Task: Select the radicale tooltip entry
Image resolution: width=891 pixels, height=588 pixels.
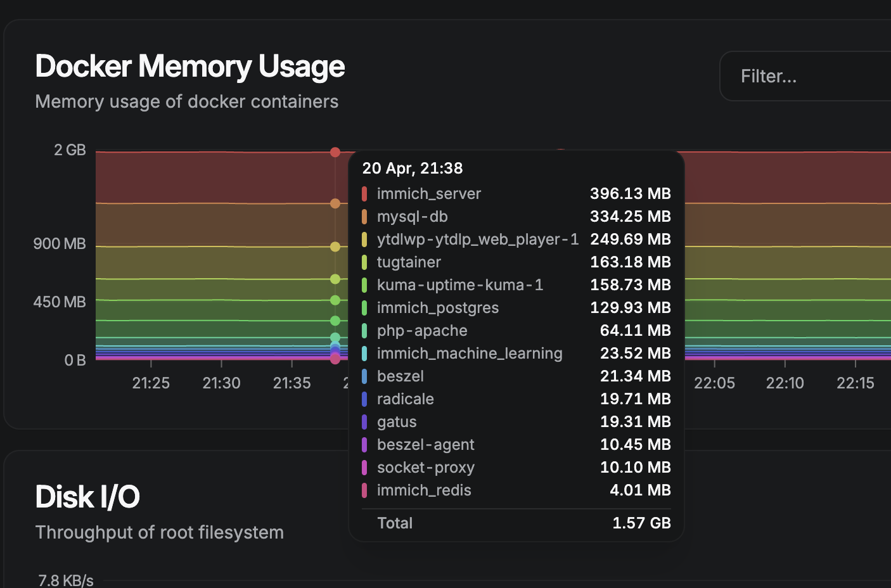Action: 406,399
